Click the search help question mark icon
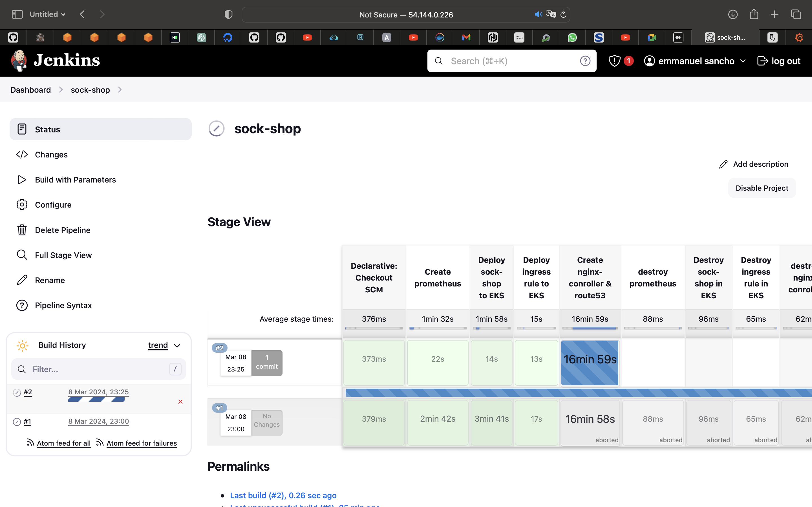Screen dimensions: 812x507 [585, 61]
